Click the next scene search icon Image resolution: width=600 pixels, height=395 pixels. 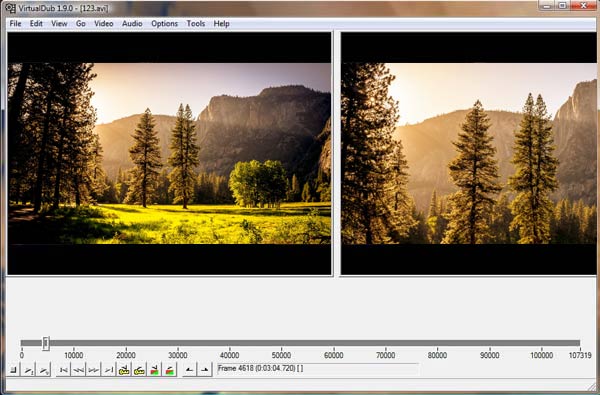coord(170,370)
